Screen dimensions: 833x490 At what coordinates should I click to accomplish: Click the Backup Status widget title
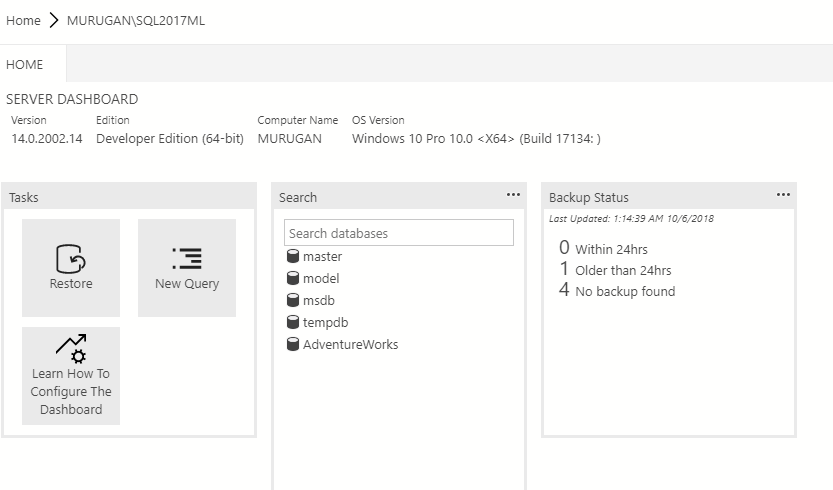pos(589,198)
